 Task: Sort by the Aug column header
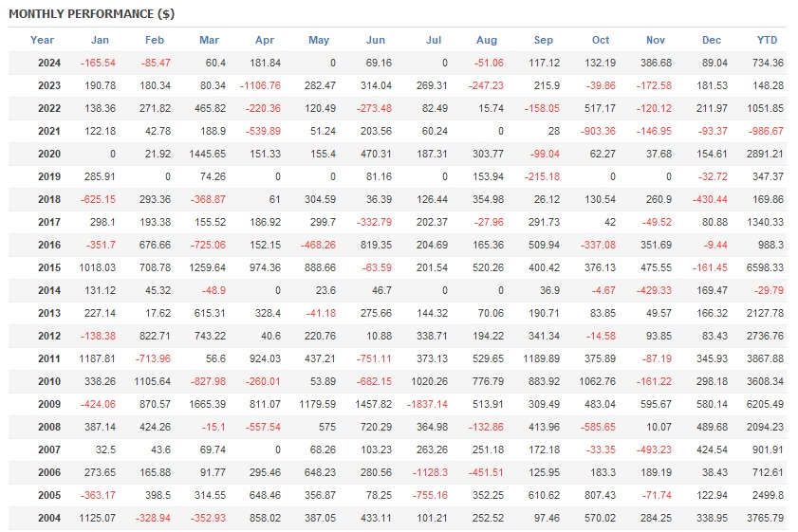(x=486, y=40)
